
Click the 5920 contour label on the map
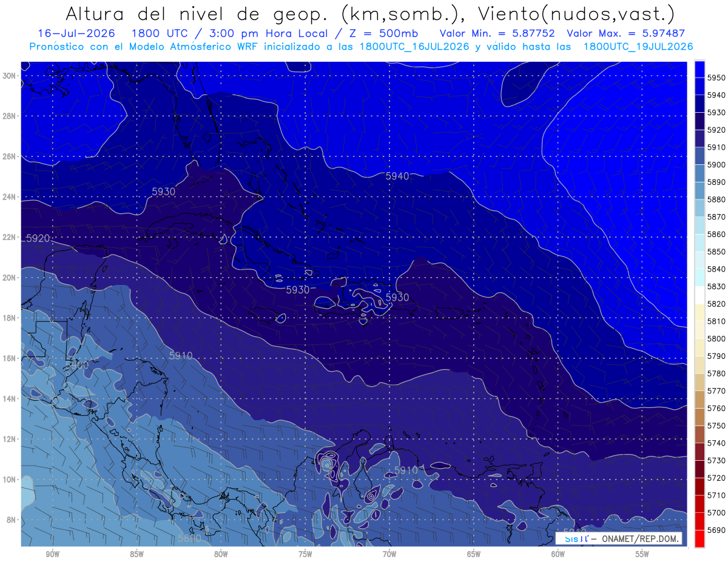click(38, 238)
